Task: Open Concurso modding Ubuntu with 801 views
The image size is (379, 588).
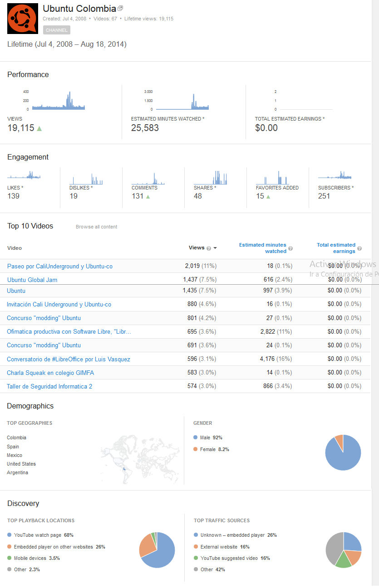Action: pos(44,318)
